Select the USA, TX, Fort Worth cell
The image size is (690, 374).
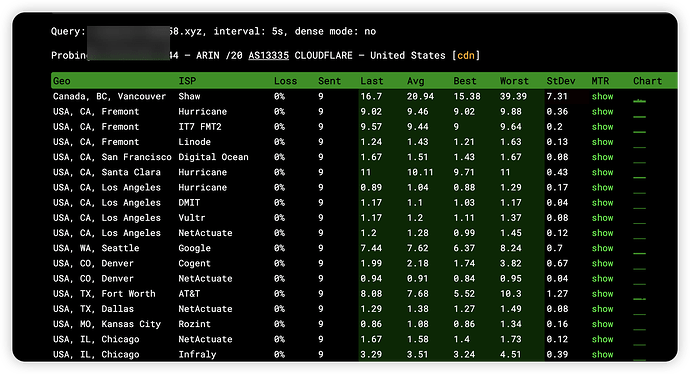[x=104, y=293]
